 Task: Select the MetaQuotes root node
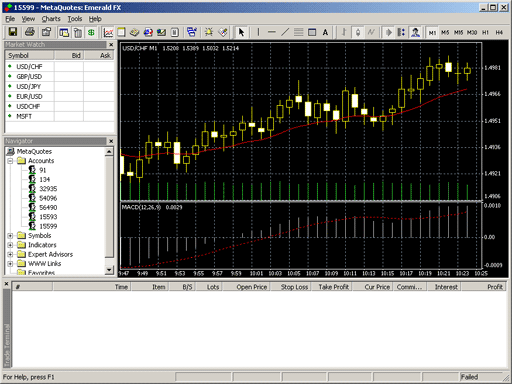pyautogui.click(x=34, y=152)
